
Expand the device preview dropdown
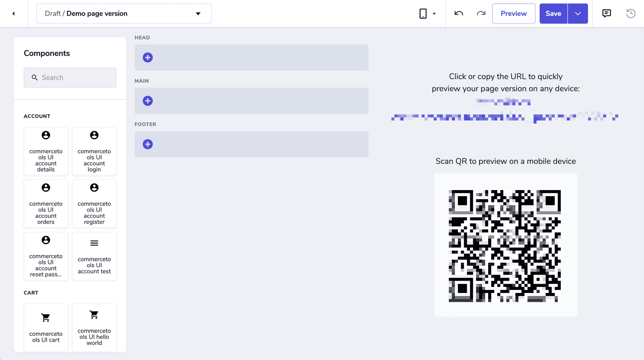pos(434,13)
